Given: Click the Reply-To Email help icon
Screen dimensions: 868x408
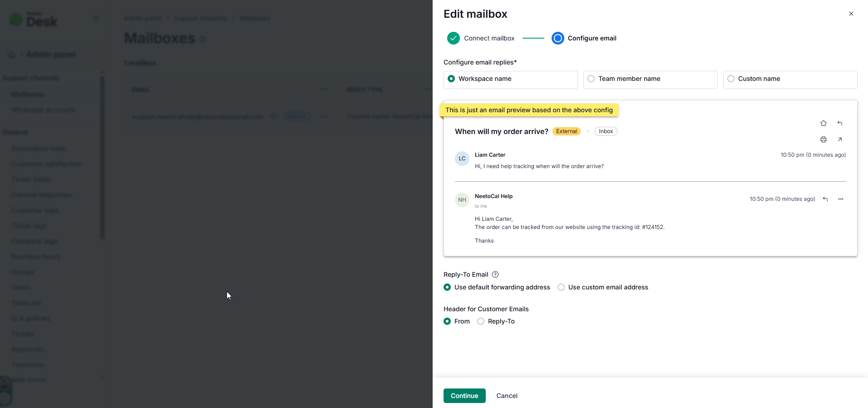Looking at the screenshot, I should pyautogui.click(x=495, y=274).
